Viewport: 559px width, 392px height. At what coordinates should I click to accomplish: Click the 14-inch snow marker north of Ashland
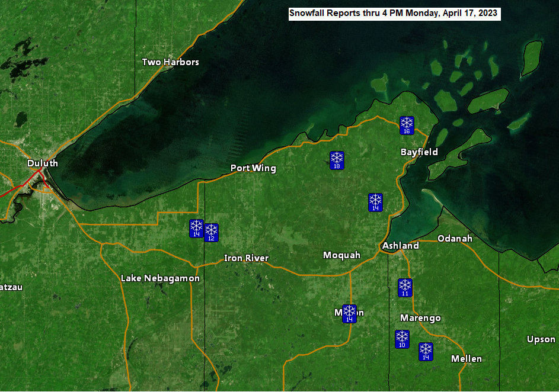[375, 203]
